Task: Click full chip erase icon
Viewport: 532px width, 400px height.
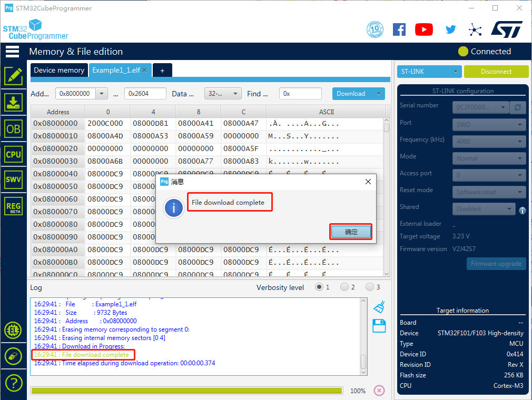Action: pos(13,356)
